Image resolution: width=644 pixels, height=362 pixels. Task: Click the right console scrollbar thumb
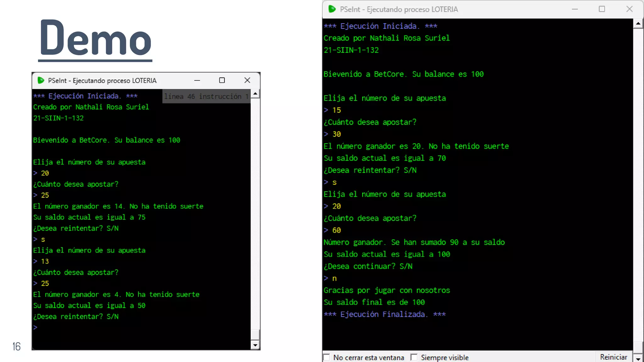[638, 347]
